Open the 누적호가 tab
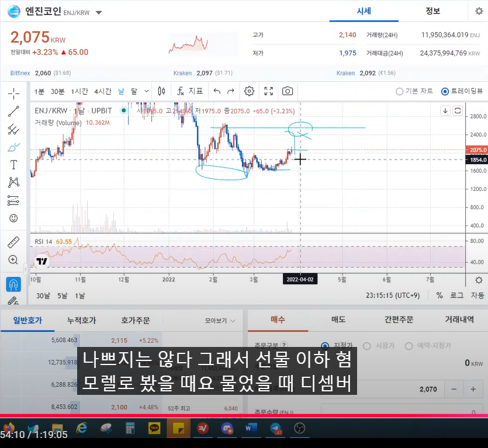 click(x=82, y=320)
